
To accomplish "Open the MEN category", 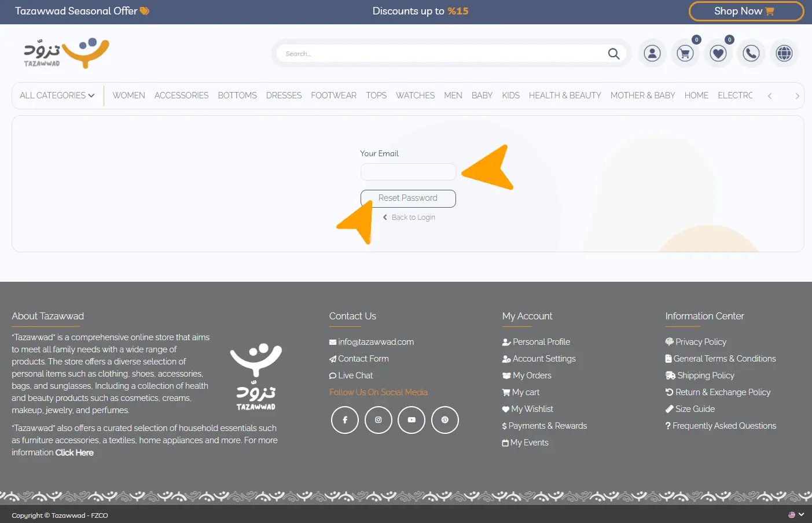I will [453, 95].
